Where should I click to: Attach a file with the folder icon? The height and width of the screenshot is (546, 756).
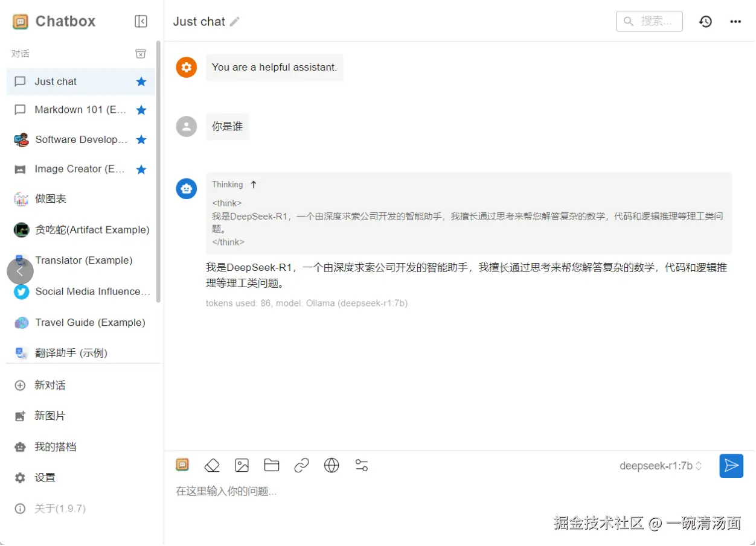[x=272, y=465]
